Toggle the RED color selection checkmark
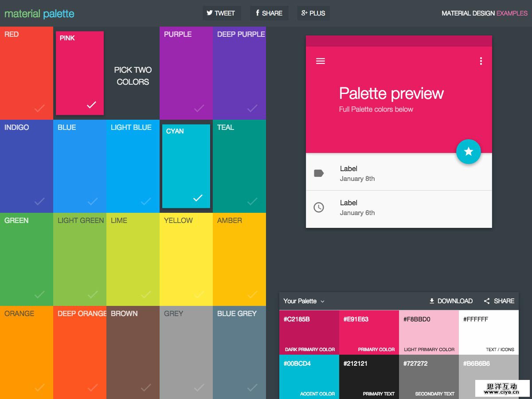The image size is (532, 399). tap(39, 108)
